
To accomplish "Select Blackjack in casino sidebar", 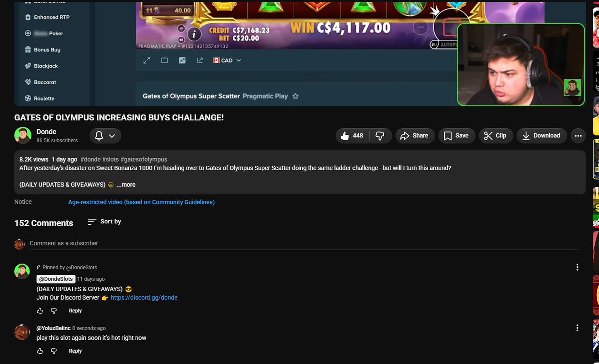I will pyautogui.click(x=41, y=66).
